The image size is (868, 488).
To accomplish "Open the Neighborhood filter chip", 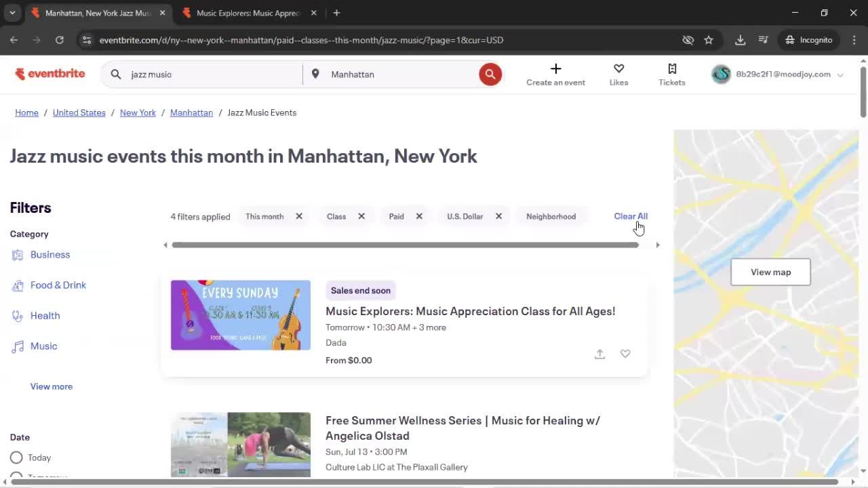I will tap(551, 216).
